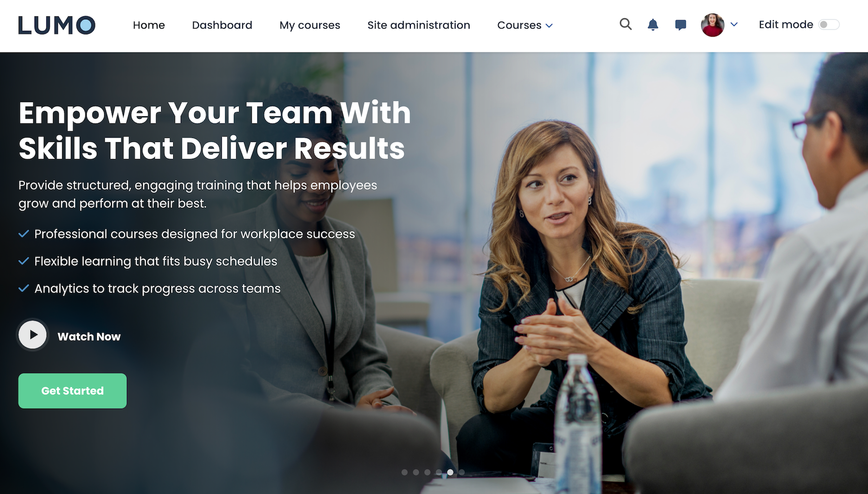Expand the Courses dropdown menu
868x494 pixels.
(525, 25)
